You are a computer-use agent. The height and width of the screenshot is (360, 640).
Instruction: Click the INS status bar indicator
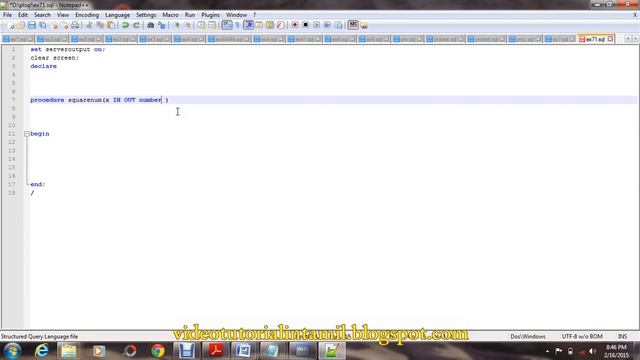pyautogui.click(x=622, y=337)
